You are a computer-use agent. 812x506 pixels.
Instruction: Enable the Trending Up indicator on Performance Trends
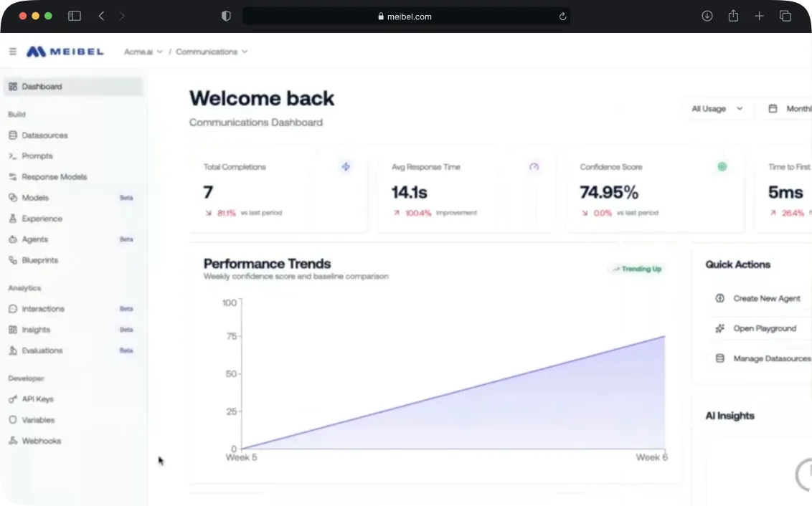[636, 269]
